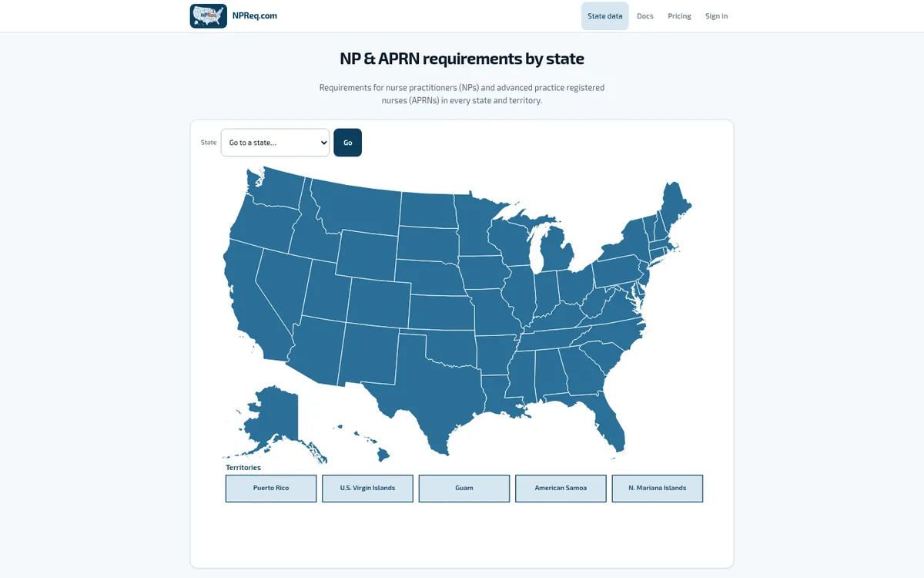Image resolution: width=924 pixels, height=578 pixels.
Task: Choose the Guam territory button
Action: [x=464, y=489]
